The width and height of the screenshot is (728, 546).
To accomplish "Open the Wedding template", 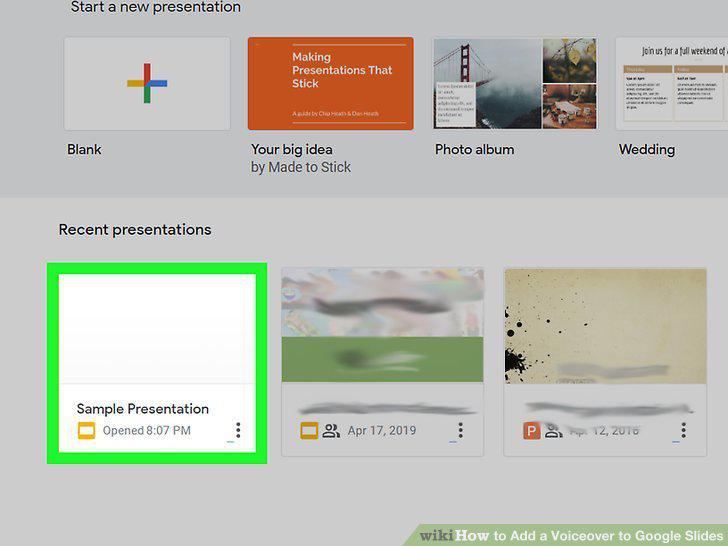I will coord(672,84).
